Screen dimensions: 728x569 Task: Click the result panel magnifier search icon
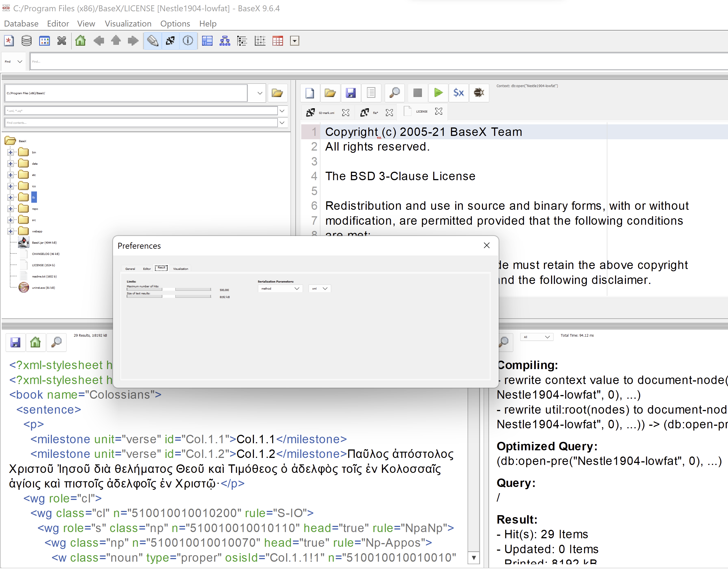[56, 343]
